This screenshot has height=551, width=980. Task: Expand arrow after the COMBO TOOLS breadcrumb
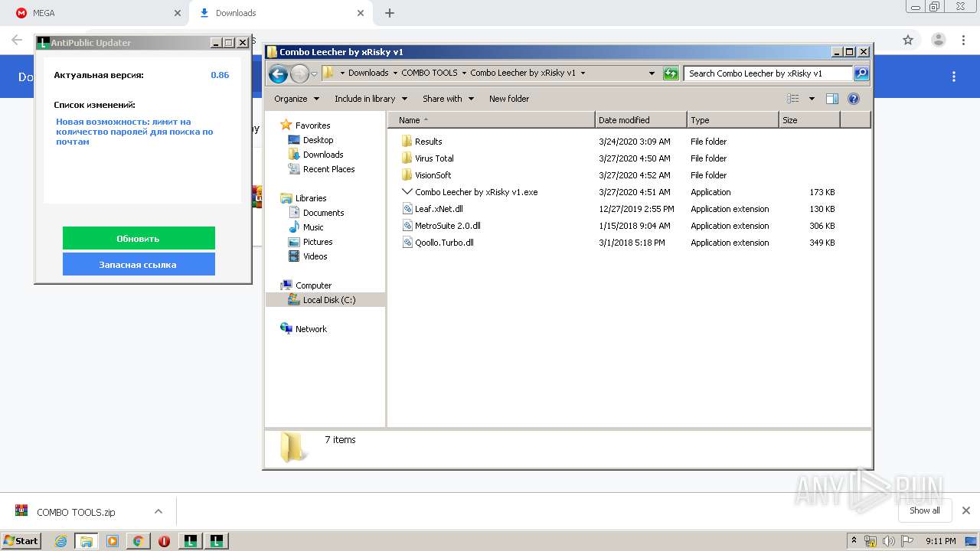click(464, 73)
